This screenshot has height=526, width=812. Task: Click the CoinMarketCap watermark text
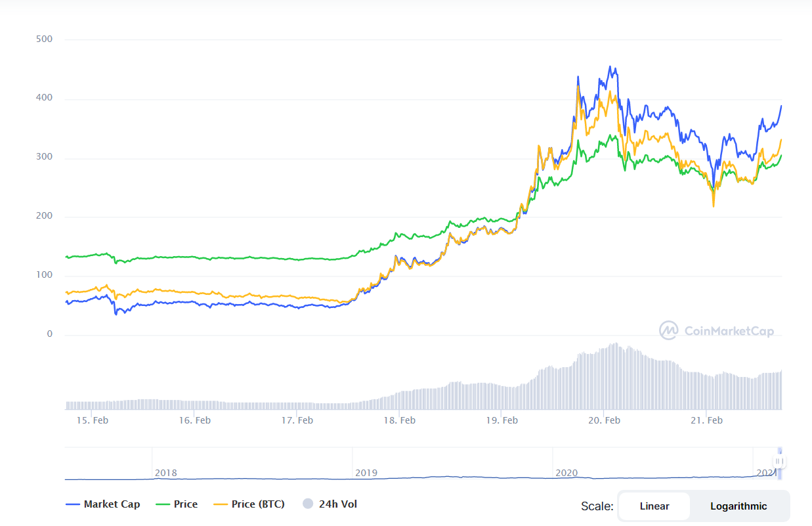(x=729, y=332)
